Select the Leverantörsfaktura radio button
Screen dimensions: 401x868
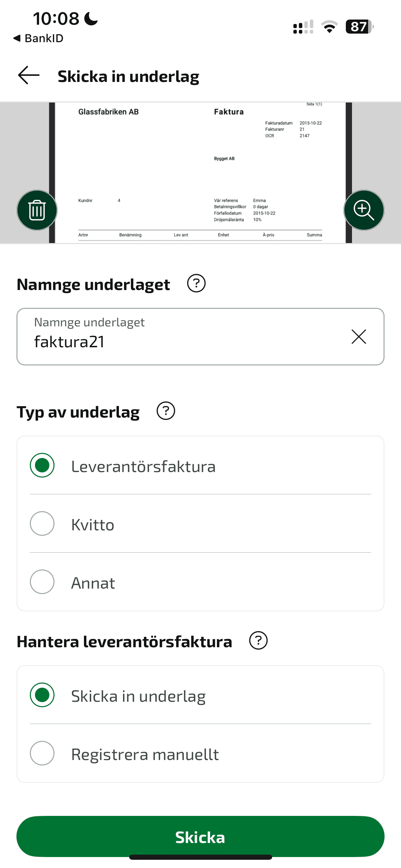[42, 465]
